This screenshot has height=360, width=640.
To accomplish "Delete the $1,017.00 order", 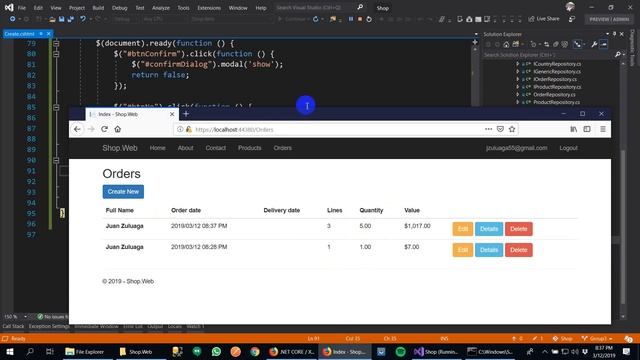I will tap(518, 229).
